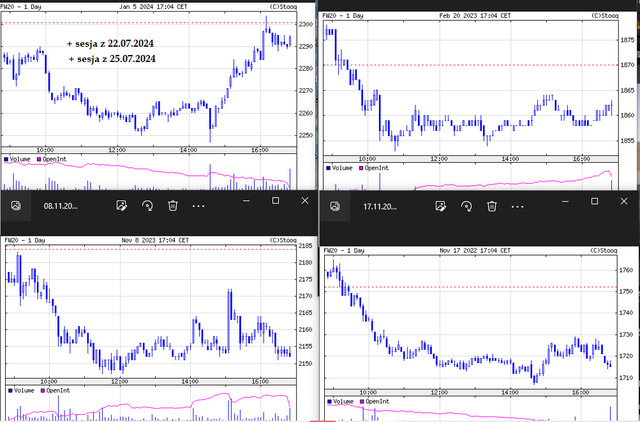Click the file name 17.11.20... in title bar
The image size is (640, 422).
coord(380,207)
